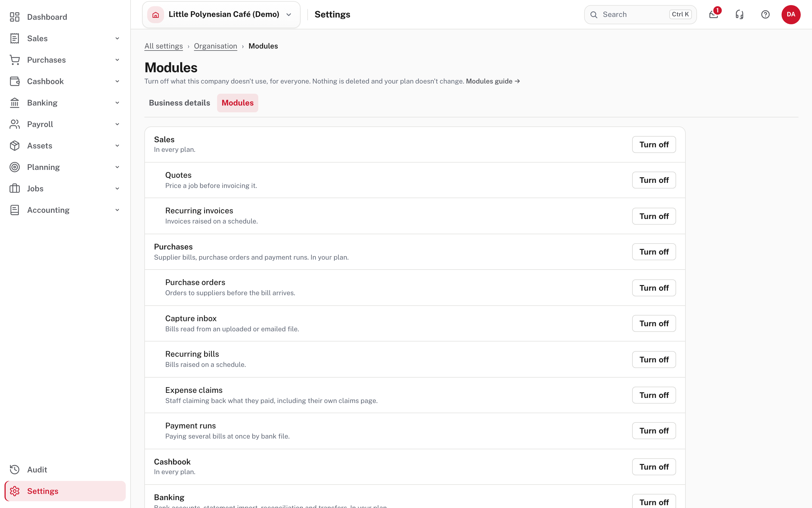Image resolution: width=812 pixels, height=508 pixels.
Task: Click the Banking building icon
Action: pyautogui.click(x=14, y=103)
